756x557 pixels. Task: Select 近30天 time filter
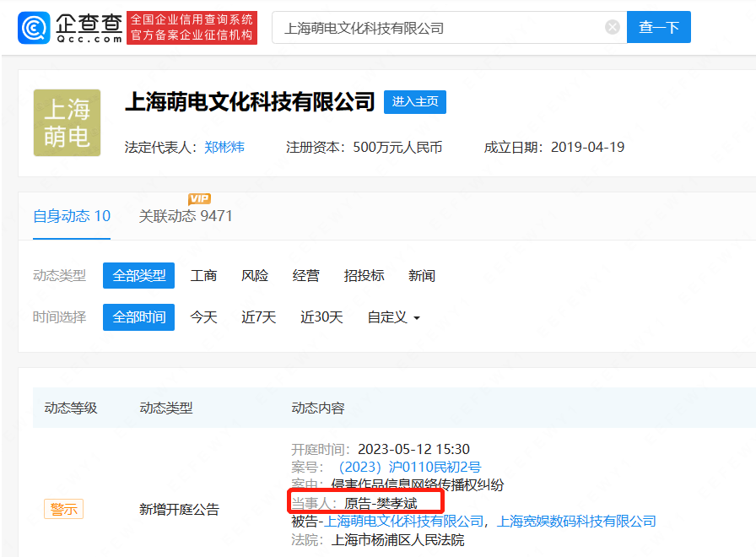(x=321, y=316)
